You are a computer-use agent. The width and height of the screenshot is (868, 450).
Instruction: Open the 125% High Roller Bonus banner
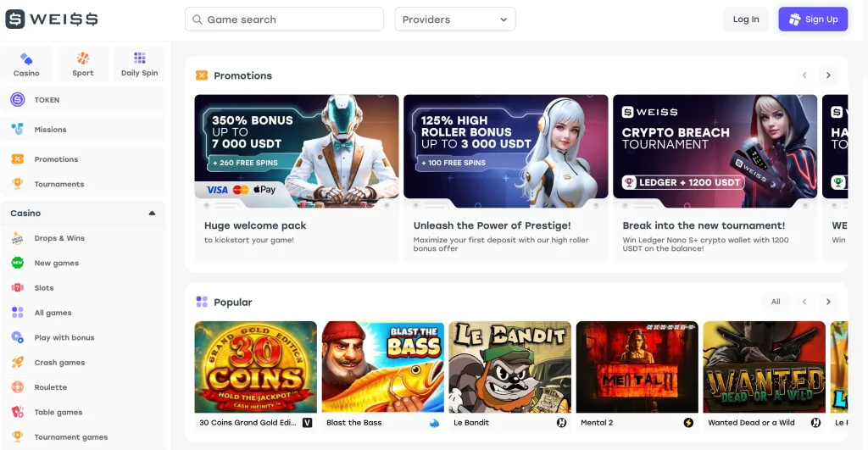coord(506,151)
